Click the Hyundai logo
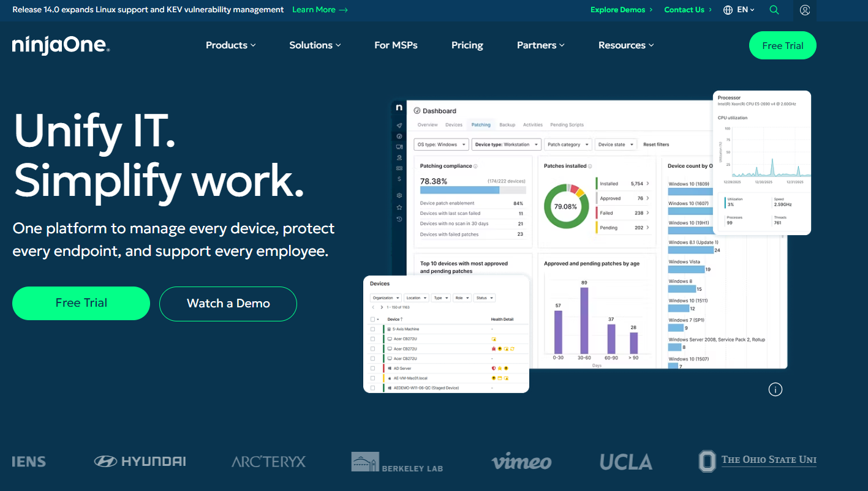The image size is (868, 491). click(140, 461)
